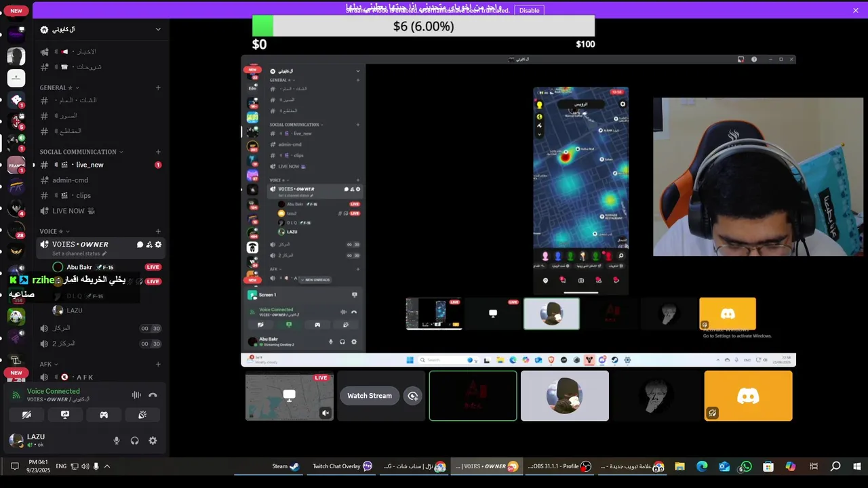Open WhatsApp from the taskbar
Viewport: 868px width, 488px height.
(x=746, y=466)
